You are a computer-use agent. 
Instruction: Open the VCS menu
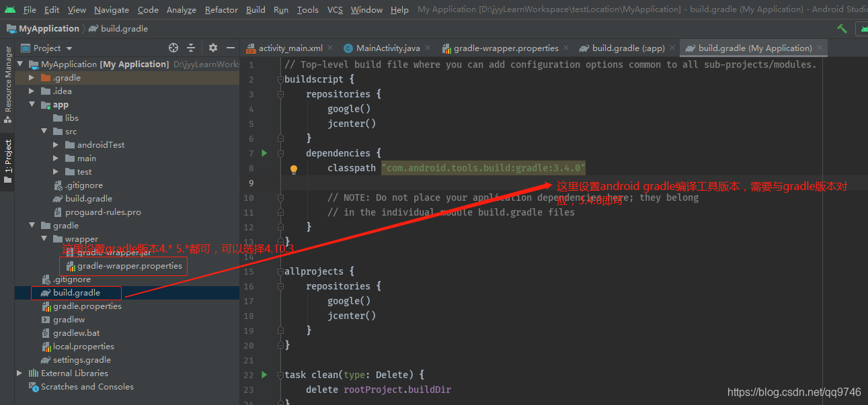(x=335, y=10)
